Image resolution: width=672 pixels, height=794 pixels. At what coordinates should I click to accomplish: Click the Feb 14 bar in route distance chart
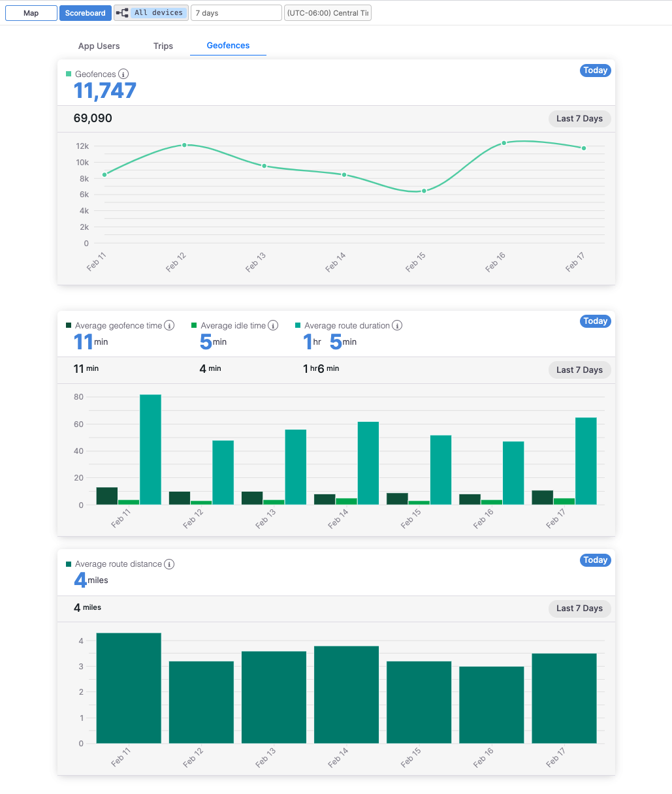coord(346,695)
